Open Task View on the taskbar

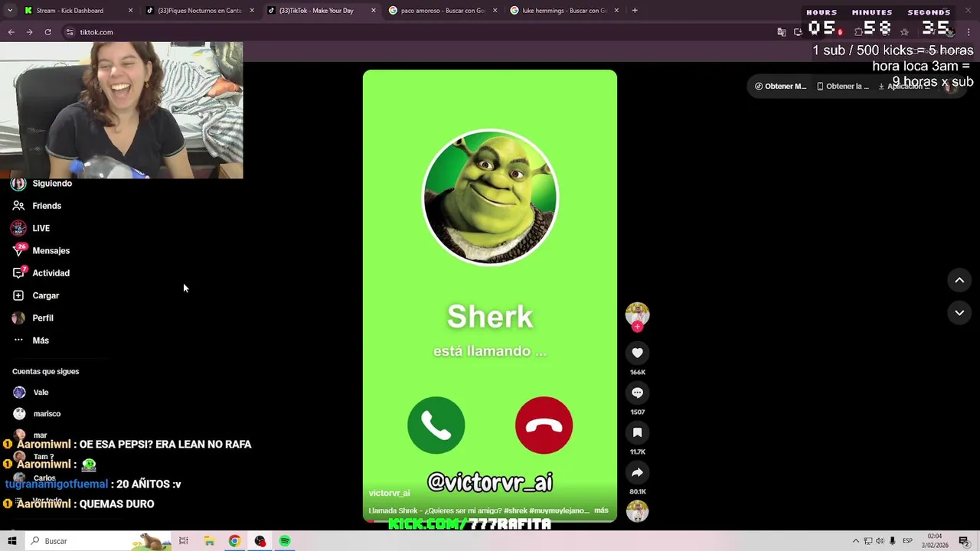point(184,541)
